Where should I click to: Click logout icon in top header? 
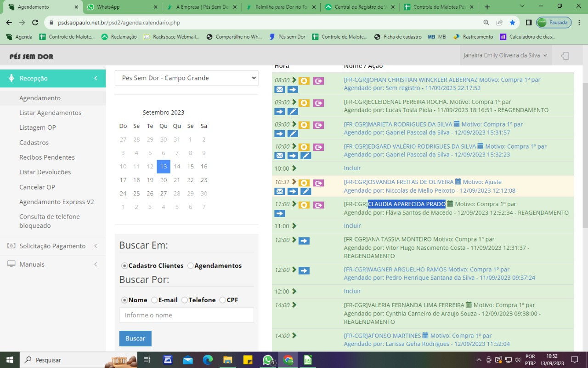coord(565,56)
